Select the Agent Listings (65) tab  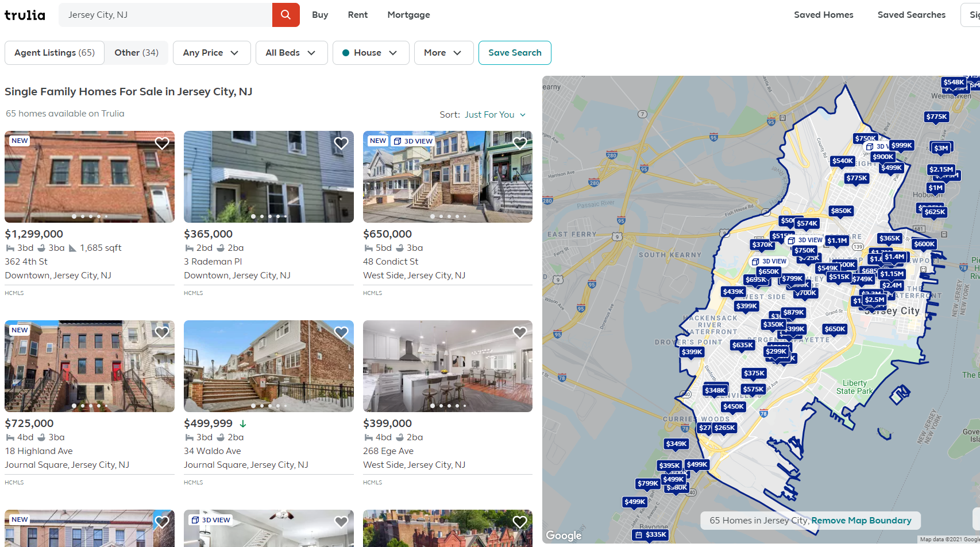point(55,53)
